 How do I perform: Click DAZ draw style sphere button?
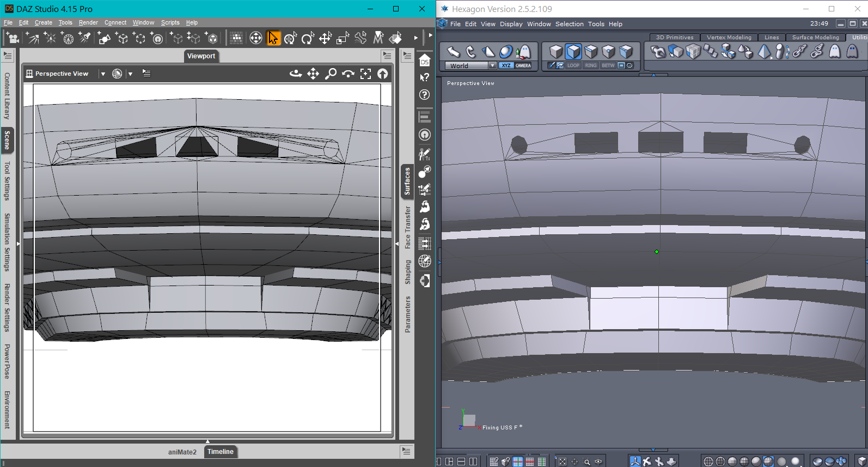(117, 74)
